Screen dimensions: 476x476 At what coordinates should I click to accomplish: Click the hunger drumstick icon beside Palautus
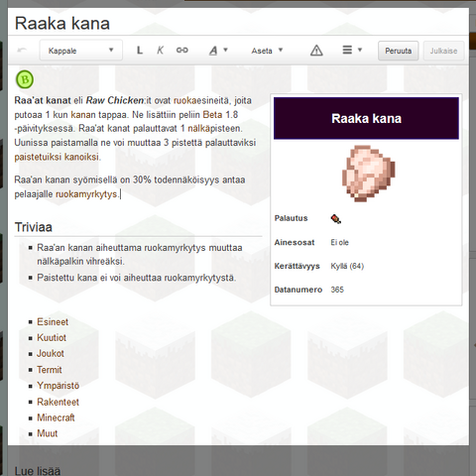tap(336, 219)
